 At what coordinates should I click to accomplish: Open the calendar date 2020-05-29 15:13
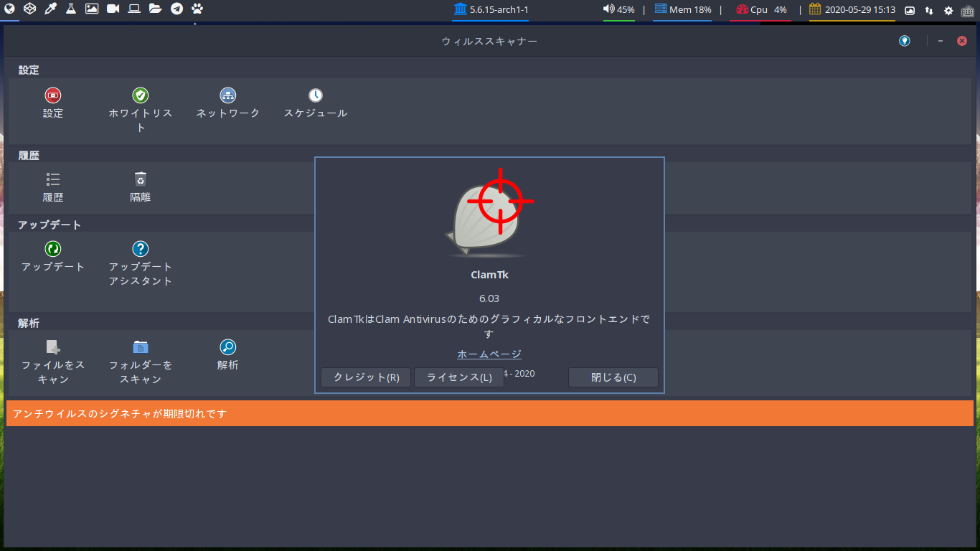coord(852,10)
